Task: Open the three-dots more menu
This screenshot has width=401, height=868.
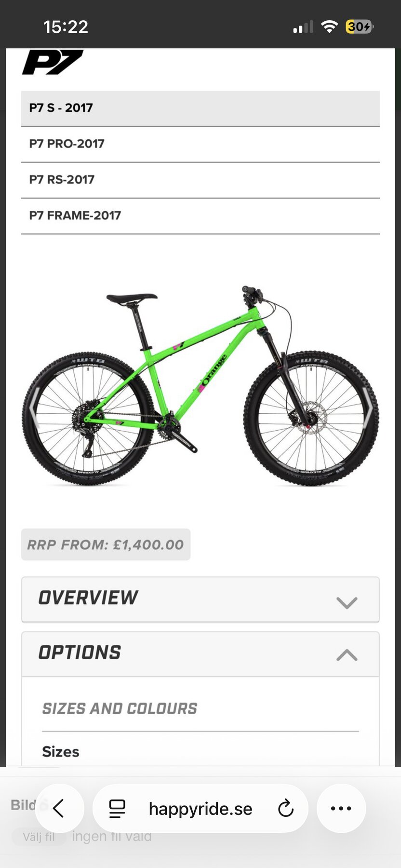Action: [341, 809]
